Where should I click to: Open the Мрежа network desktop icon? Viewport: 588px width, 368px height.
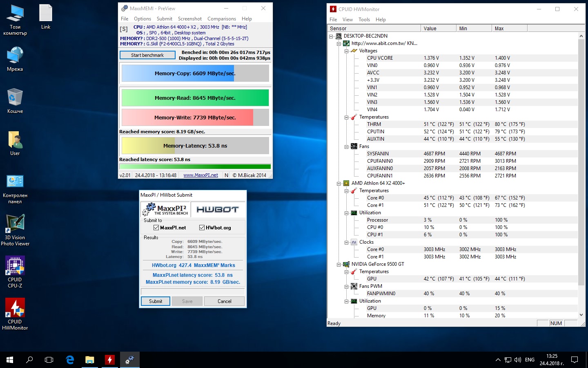click(15, 59)
